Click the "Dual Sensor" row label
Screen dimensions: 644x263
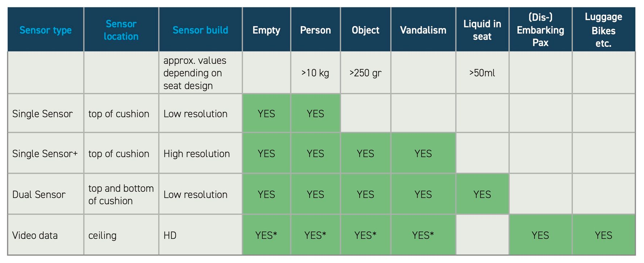click(39, 195)
